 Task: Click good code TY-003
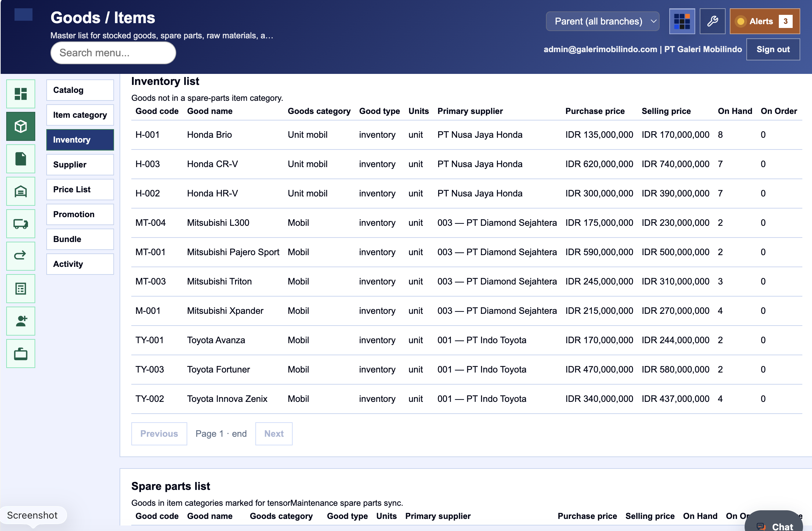150,369
